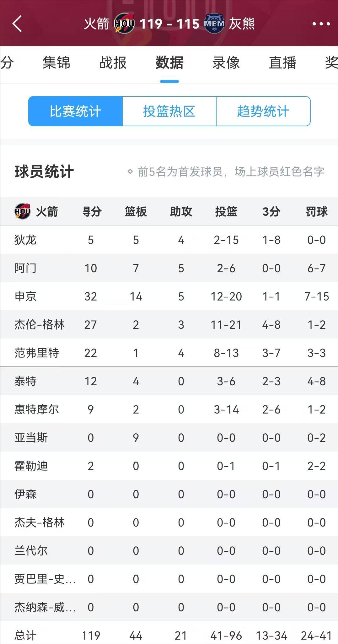View 范弗里特's details by tapping his name
This screenshot has height=644, width=338.
(x=37, y=353)
